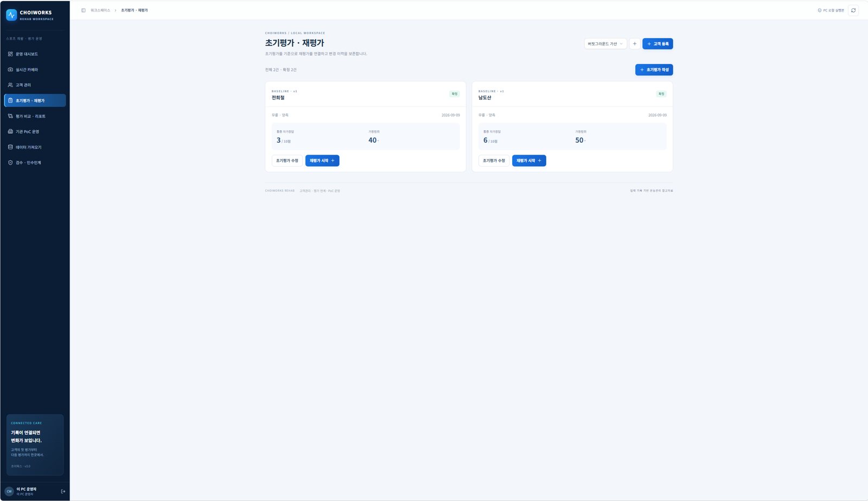This screenshot has height=501, width=868.
Task: Click the shield check status icon
Action: tap(820, 10)
